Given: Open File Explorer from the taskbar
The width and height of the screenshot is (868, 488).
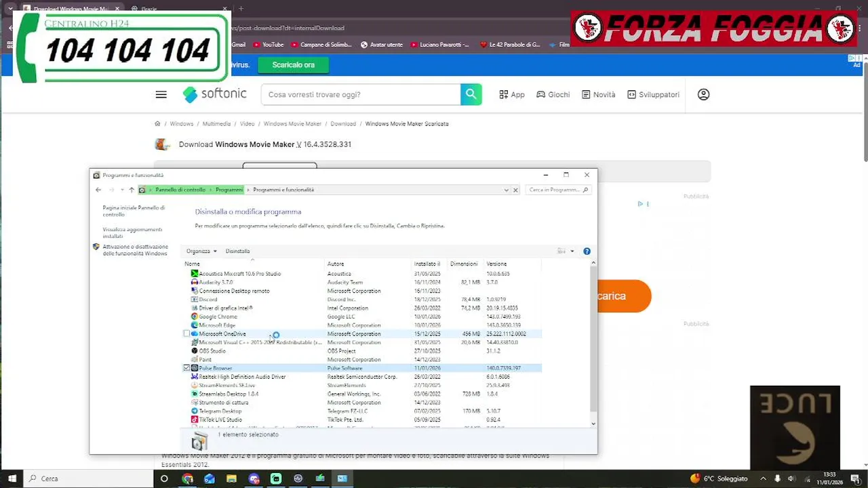Looking at the screenshot, I should (x=231, y=479).
